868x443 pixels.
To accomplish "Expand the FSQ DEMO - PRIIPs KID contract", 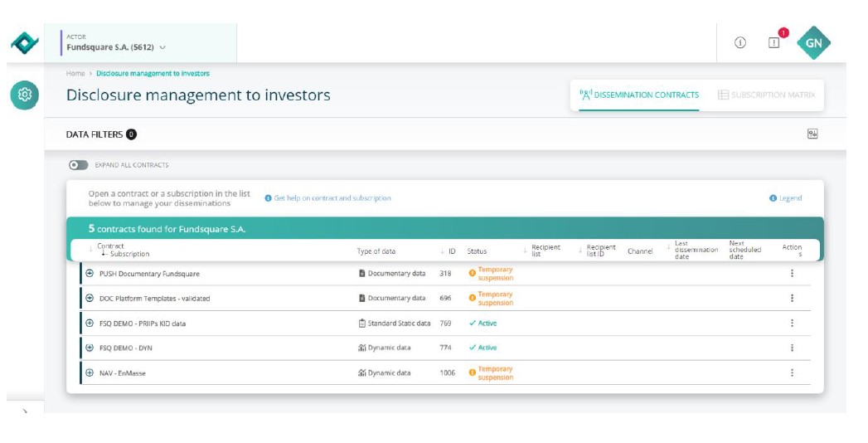I will [90, 324].
